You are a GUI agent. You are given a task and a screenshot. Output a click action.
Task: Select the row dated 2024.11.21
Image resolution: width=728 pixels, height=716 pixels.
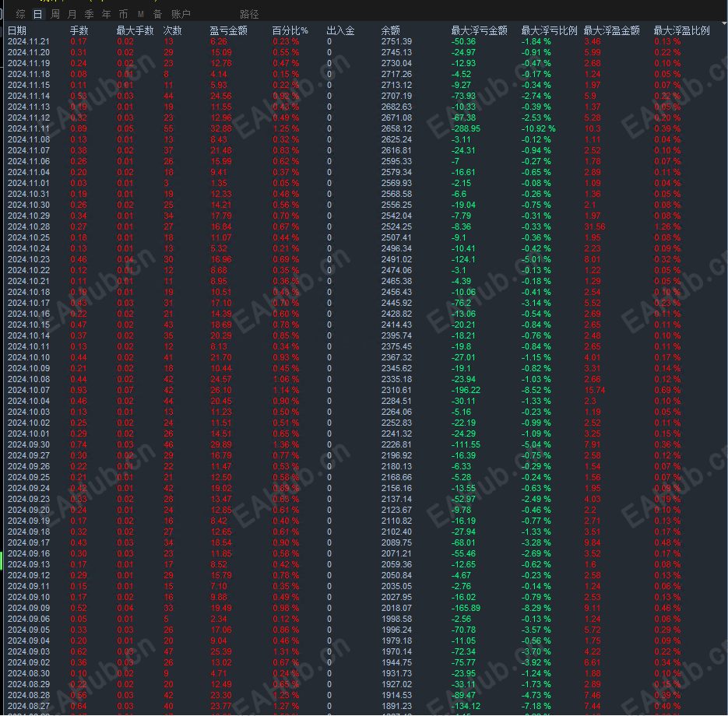(364, 42)
